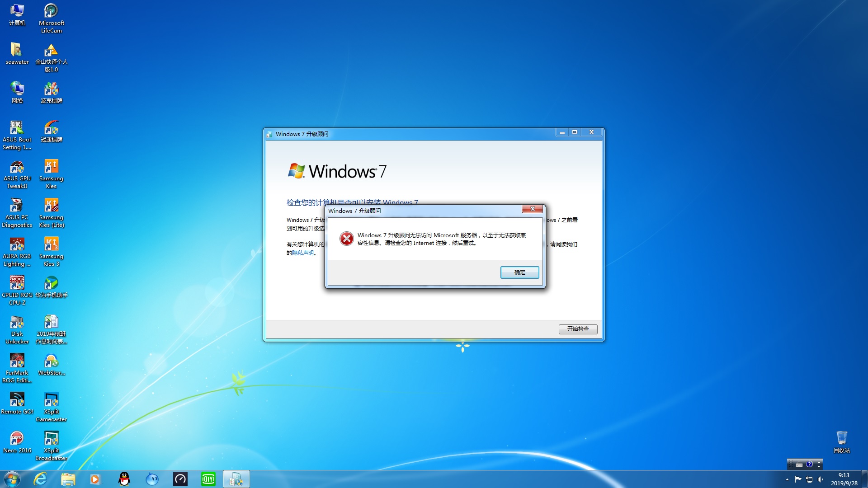Open the Microsoft LifeCam desktop icon

click(51, 19)
